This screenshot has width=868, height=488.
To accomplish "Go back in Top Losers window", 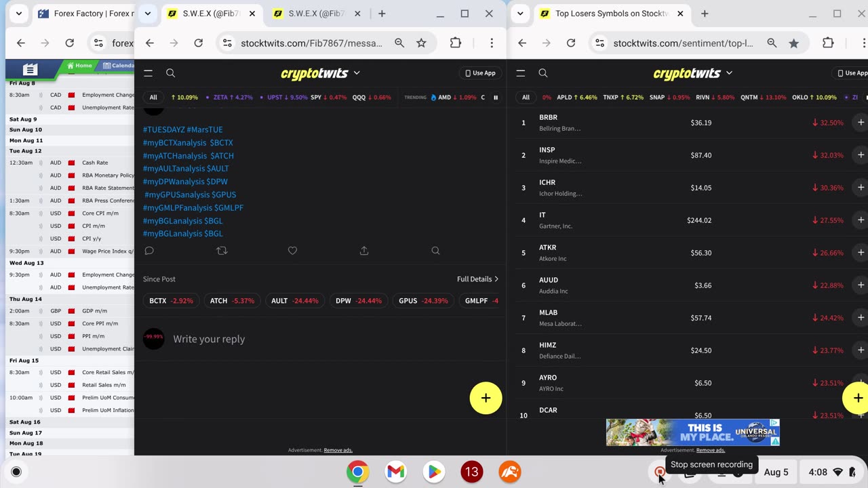I will pos(522,43).
